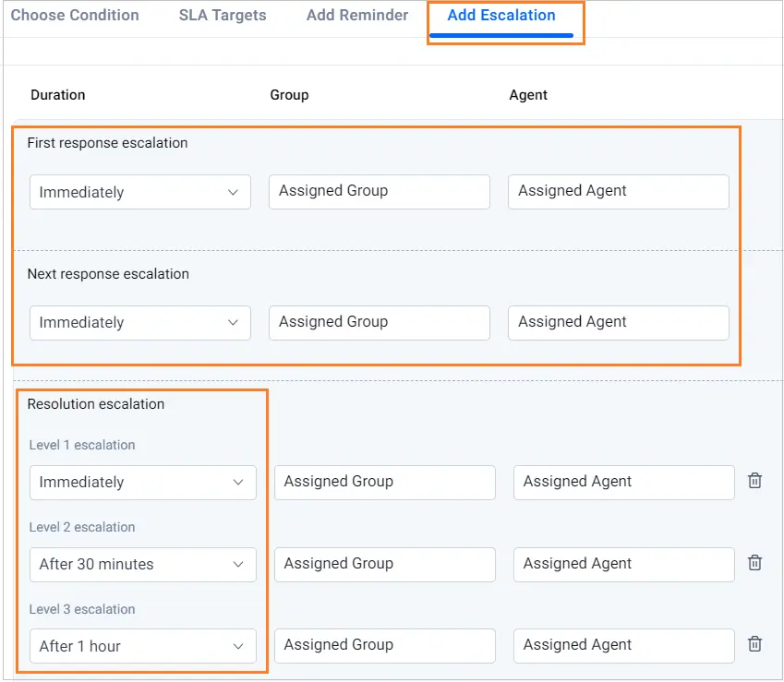Expand the next response escalation Immediately dropdown
784x682 pixels.
[139, 323]
